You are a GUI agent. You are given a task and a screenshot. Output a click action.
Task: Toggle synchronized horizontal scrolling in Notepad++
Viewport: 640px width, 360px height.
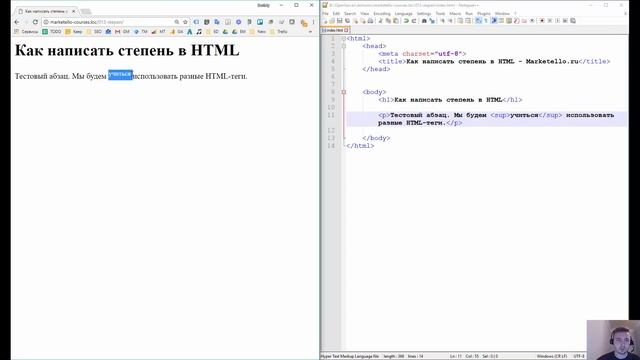click(468, 20)
